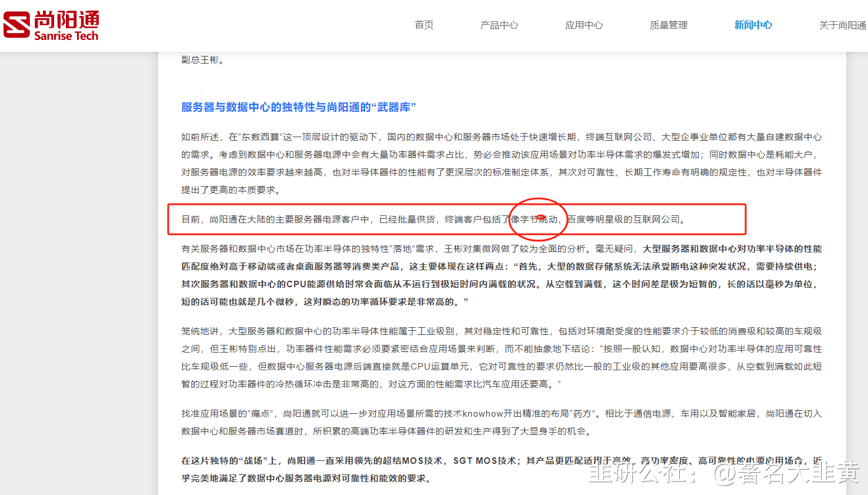Click the bold paragraph starting 有关服务器和数据中心
868x495 pixels.
pos(502,275)
